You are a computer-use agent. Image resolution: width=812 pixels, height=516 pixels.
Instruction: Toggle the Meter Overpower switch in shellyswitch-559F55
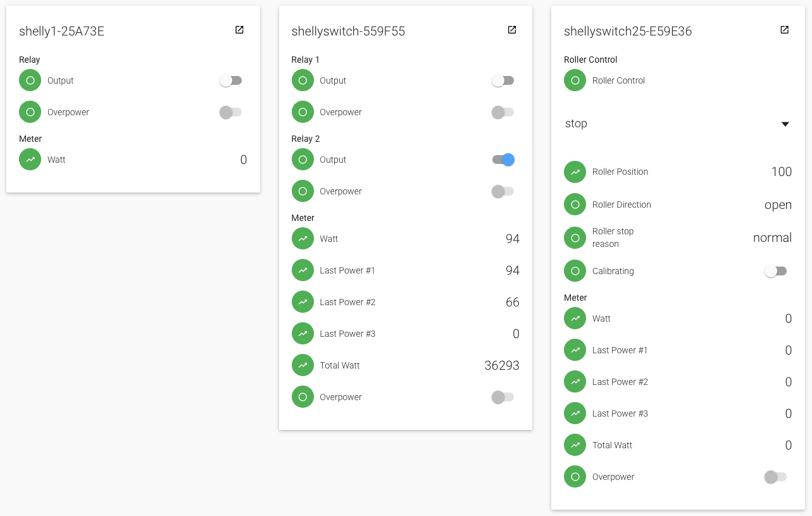[503, 397]
